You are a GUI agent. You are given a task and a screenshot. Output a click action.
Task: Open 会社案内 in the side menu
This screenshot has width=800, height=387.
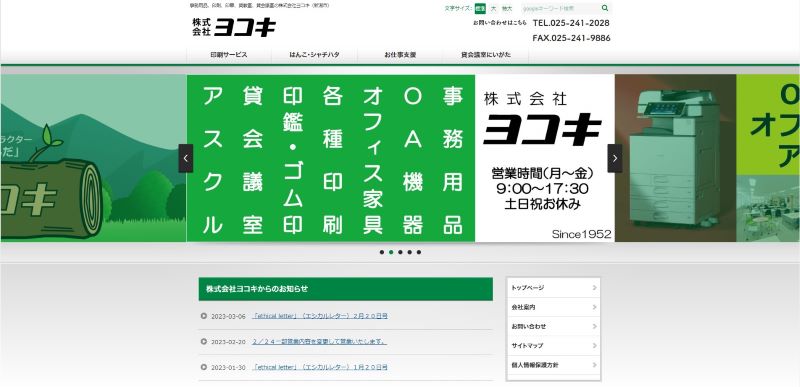click(x=554, y=307)
